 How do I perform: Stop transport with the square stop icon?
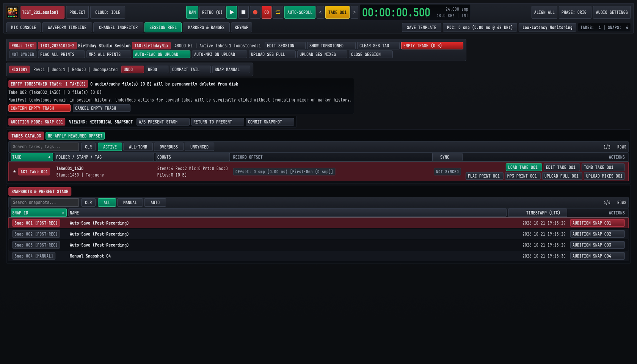click(243, 12)
